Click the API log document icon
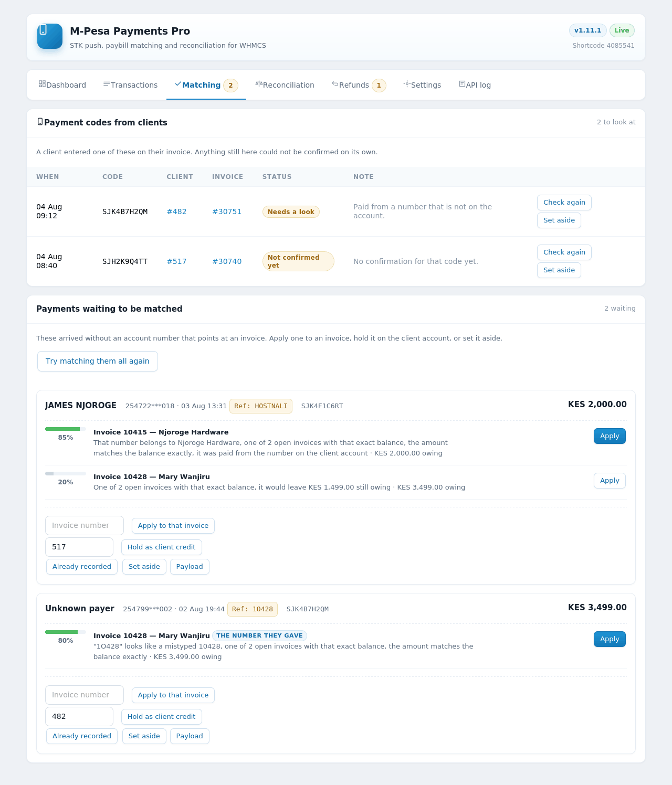Image resolution: width=672 pixels, height=785 pixels. tap(462, 84)
